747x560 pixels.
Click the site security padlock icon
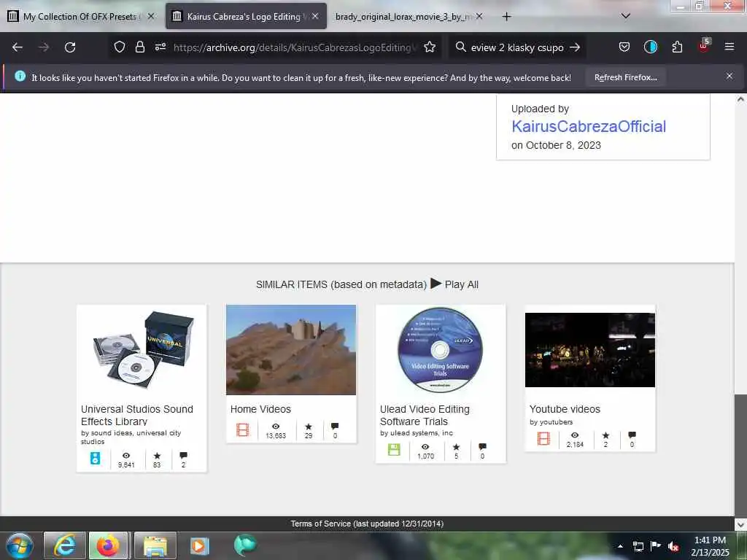point(139,47)
